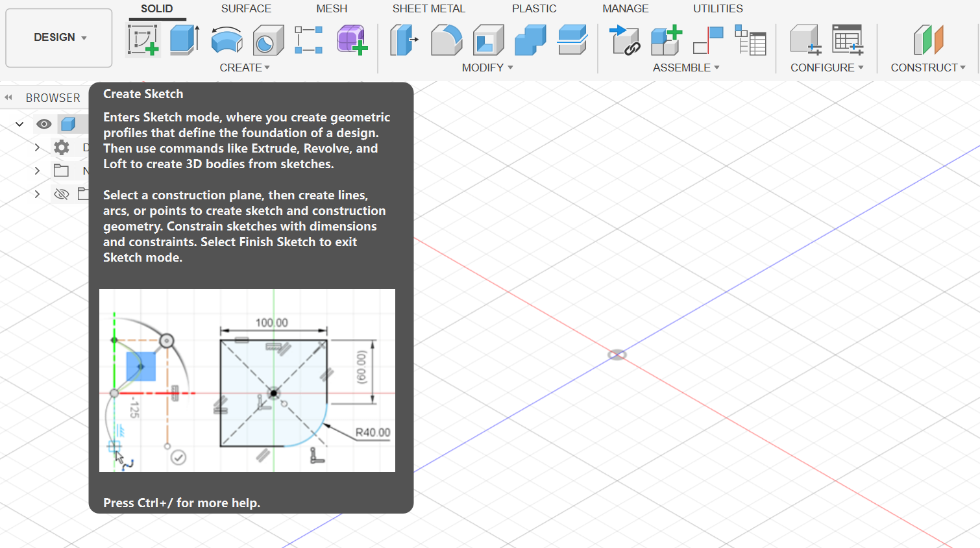The width and height of the screenshot is (980, 548).
Task: Select the Create Sketch tool
Action: tap(143, 40)
